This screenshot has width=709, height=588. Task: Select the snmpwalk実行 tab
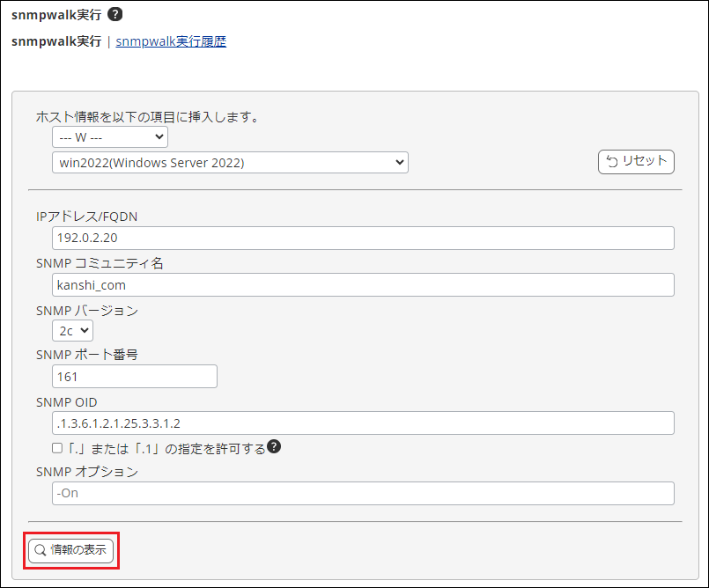click(x=55, y=41)
